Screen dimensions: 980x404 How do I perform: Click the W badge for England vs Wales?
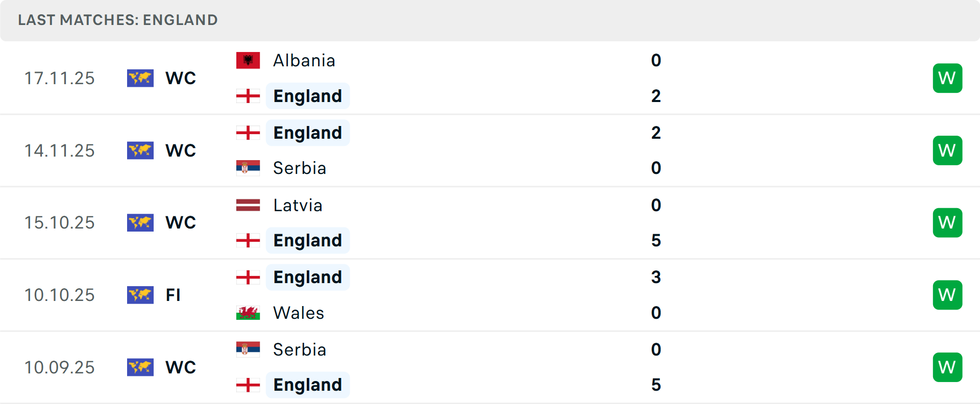point(947,295)
